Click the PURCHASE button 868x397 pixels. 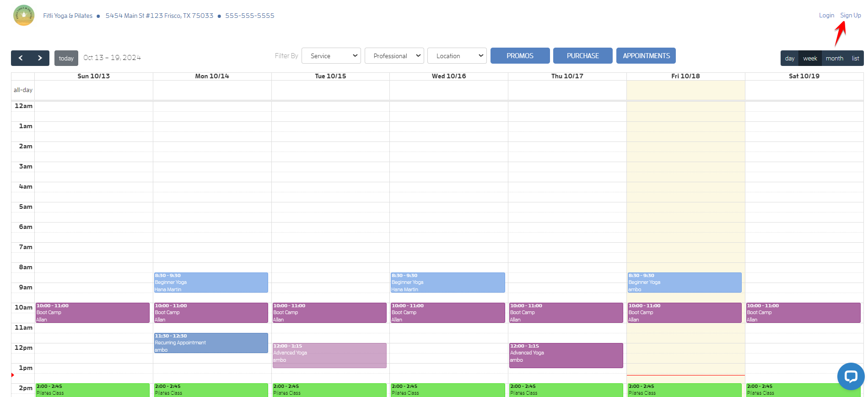pos(583,56)
